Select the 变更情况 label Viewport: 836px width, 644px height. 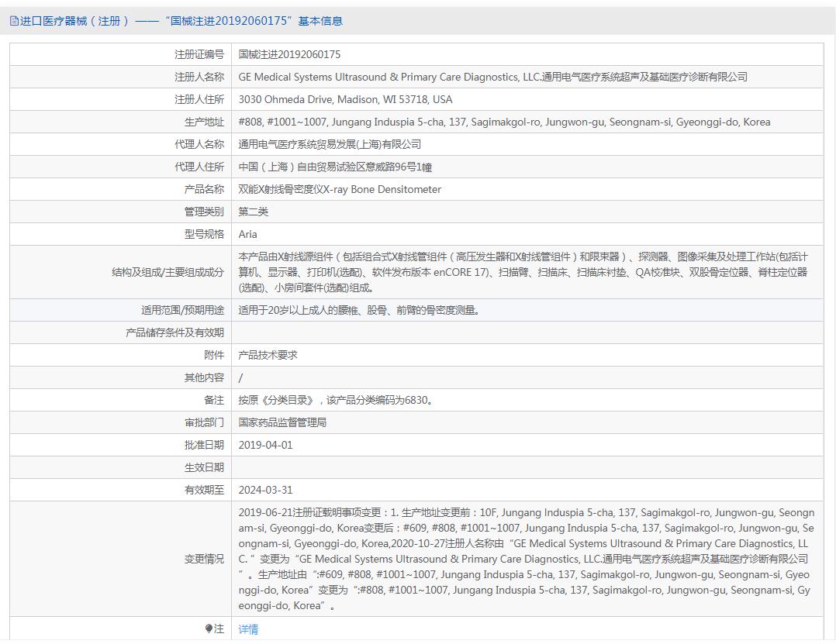tap(204, 559)
